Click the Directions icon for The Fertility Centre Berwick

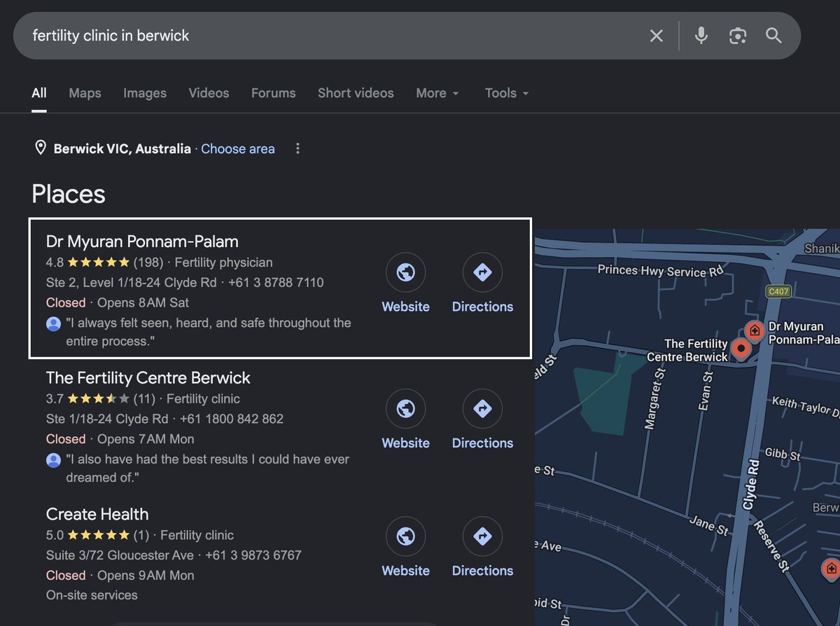coord(482,408)
